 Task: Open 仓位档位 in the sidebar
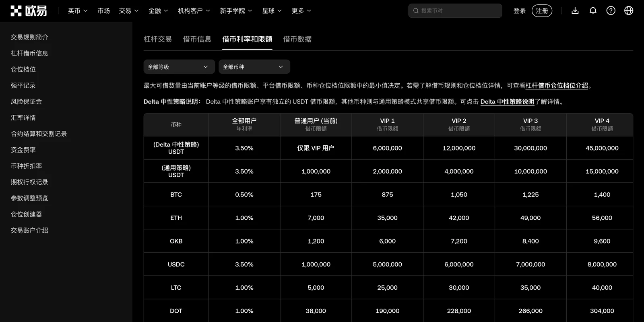(x=23, y=69)
